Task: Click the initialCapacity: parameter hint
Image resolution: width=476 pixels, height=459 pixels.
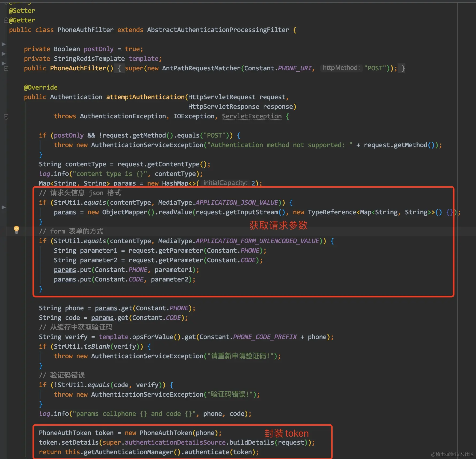Action: pyautogui.click(x=225, y=183)
